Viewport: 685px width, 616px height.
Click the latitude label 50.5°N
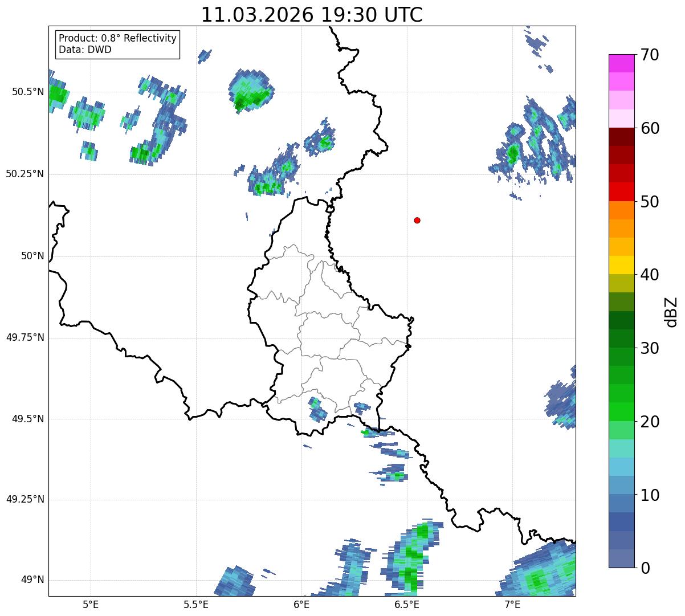28,92
